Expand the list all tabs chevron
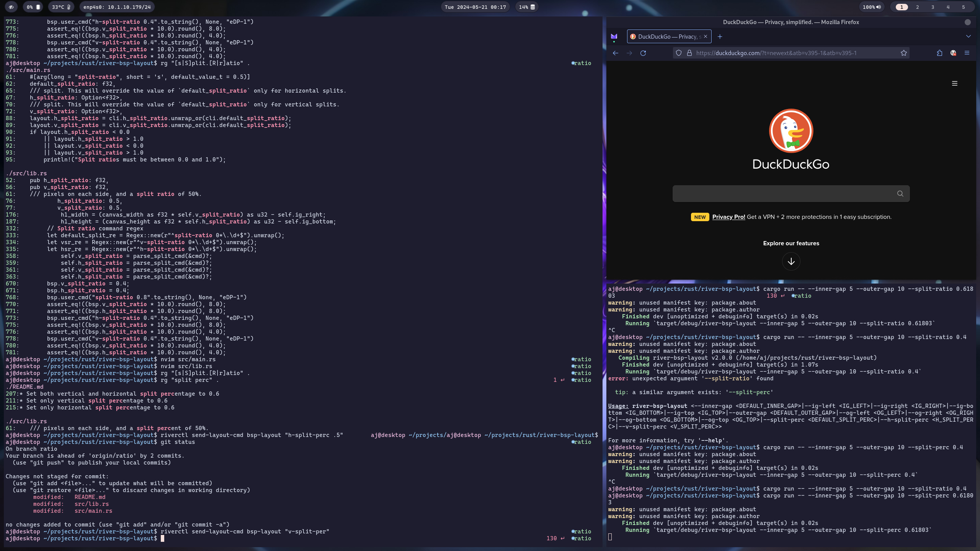This screenshot has width=980, height=551. tap(969, 37)
